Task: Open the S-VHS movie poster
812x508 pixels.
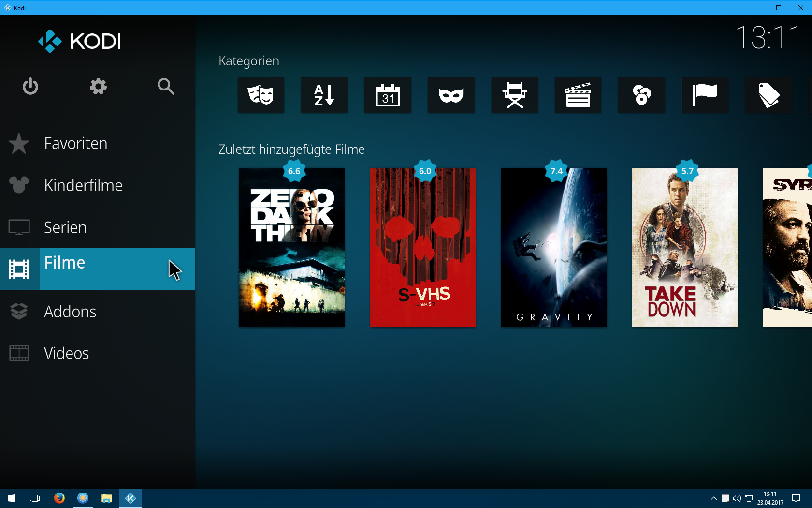Action: 422,247
